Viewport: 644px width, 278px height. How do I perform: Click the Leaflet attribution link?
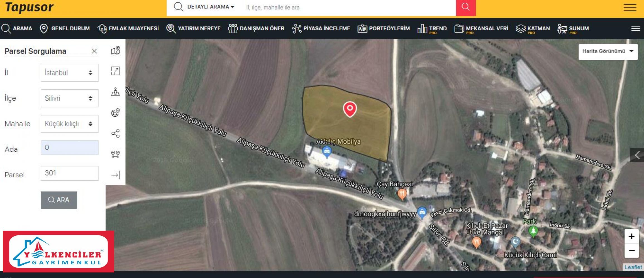(x=633, y=267)
